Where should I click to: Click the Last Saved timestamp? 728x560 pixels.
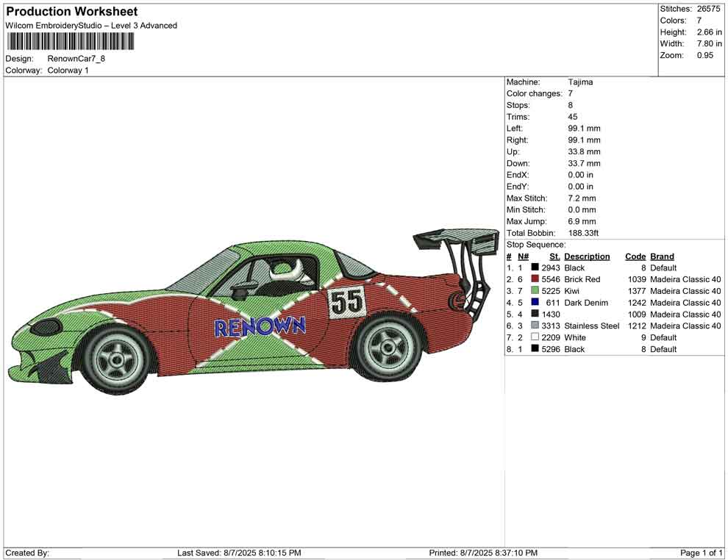pyautogui.click(x=239, y=553)
